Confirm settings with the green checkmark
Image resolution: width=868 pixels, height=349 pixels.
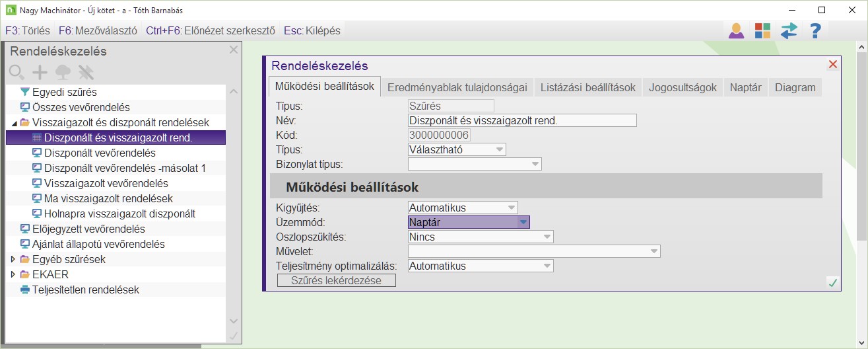(x=832, y=283)
